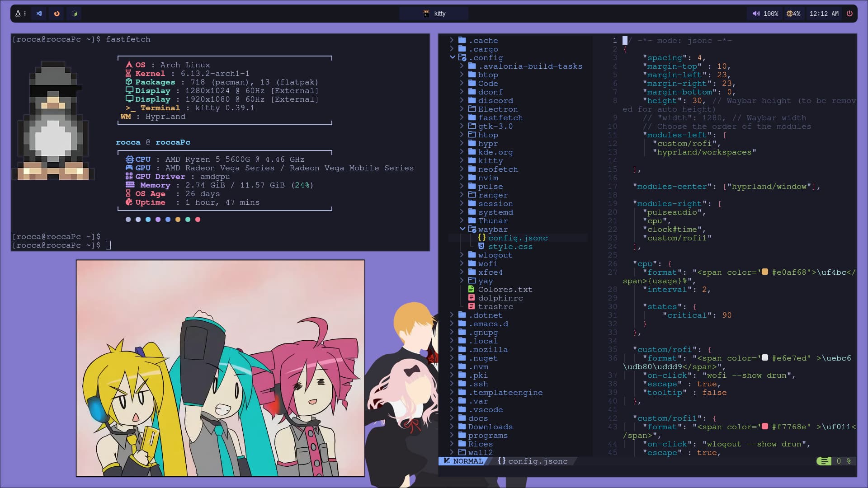Click the #e0af68 color swatch

coord(765,272)
